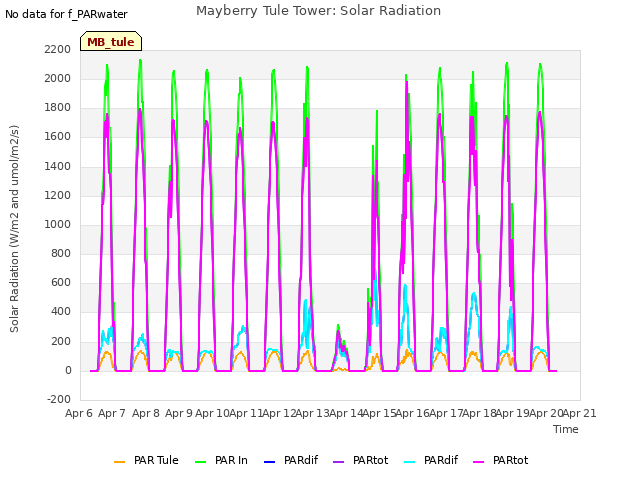Screen dimensions: 640x480
Task: Click the 600 y-axis tick label
Action: pos(61,282)
